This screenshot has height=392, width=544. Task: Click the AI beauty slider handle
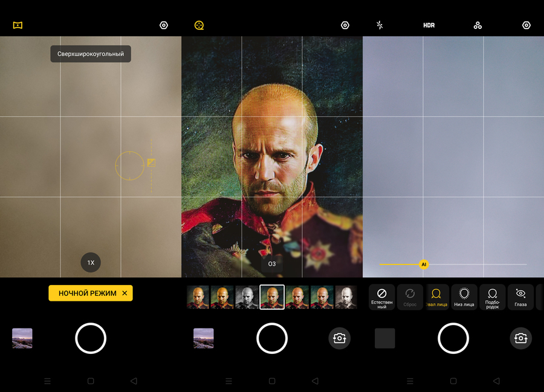(424, 265)
